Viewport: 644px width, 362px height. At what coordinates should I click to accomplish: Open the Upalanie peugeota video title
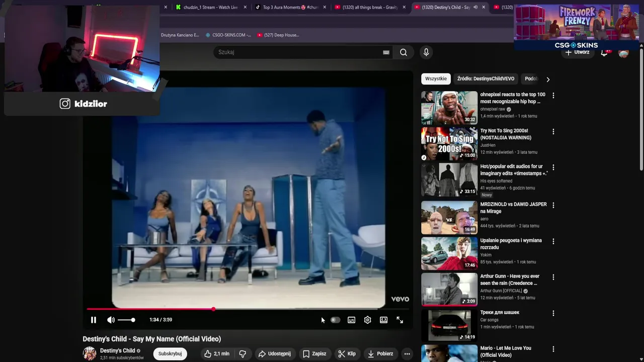[x=511, y=244]
